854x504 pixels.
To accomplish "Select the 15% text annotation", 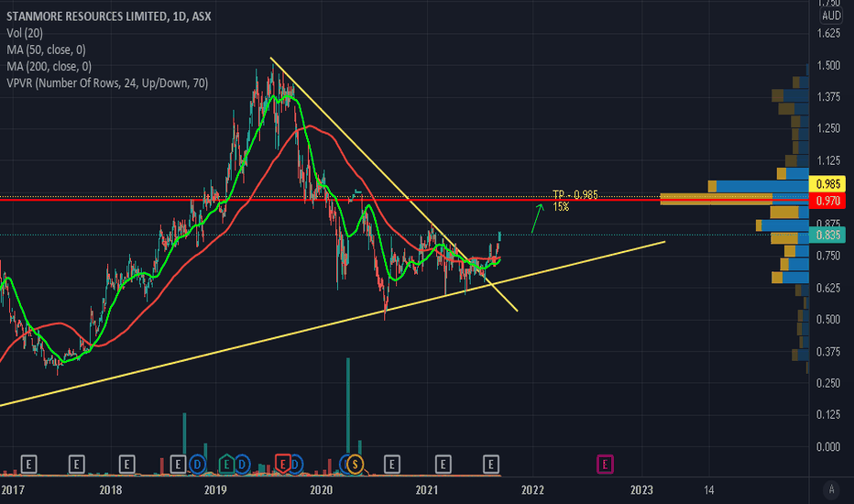I will click(561, 207).
